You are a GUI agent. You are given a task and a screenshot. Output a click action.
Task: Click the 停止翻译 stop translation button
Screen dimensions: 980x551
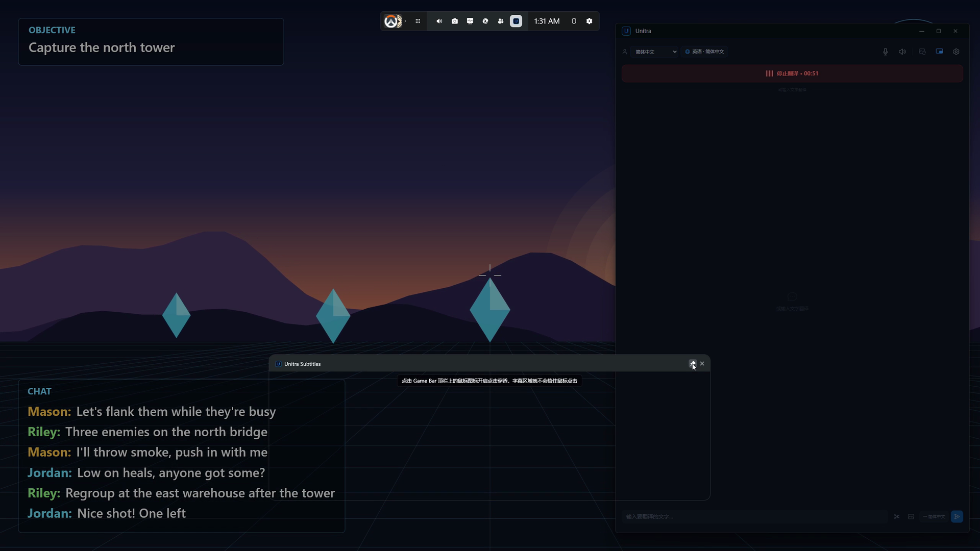[792, 73]
